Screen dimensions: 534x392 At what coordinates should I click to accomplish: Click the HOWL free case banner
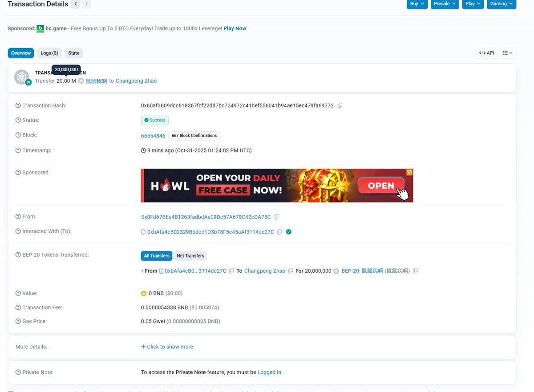tap(277, 186)
